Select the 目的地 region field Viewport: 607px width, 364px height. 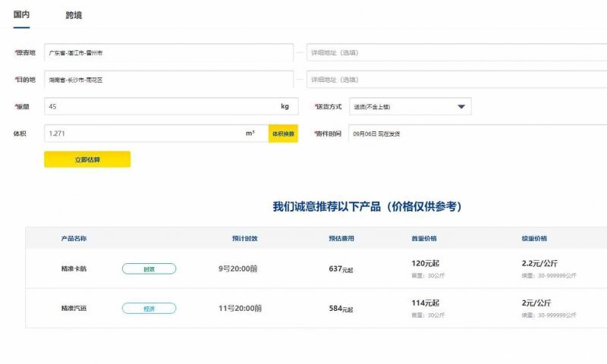(x=168, y=80)
